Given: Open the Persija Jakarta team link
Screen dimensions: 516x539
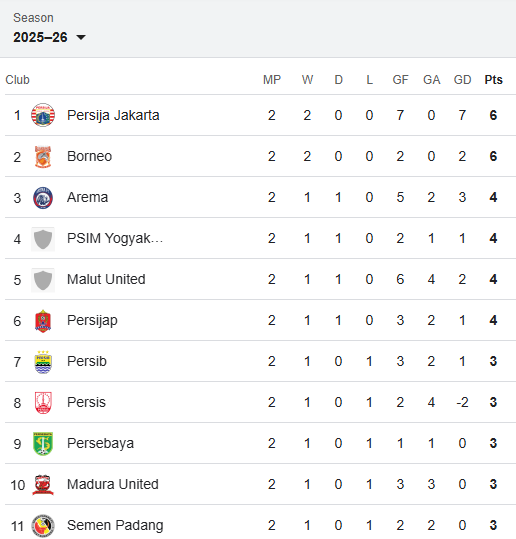Looking at the screenshot, I should [113, 116].
